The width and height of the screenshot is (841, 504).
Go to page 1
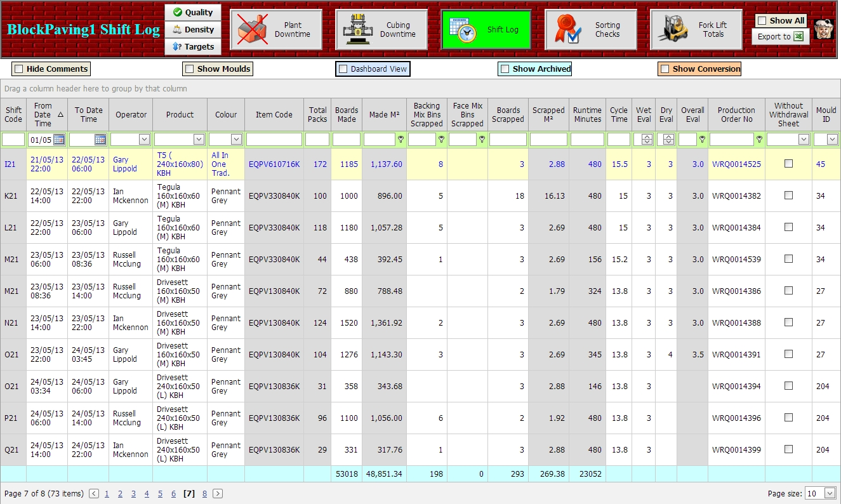click(107, 494)
